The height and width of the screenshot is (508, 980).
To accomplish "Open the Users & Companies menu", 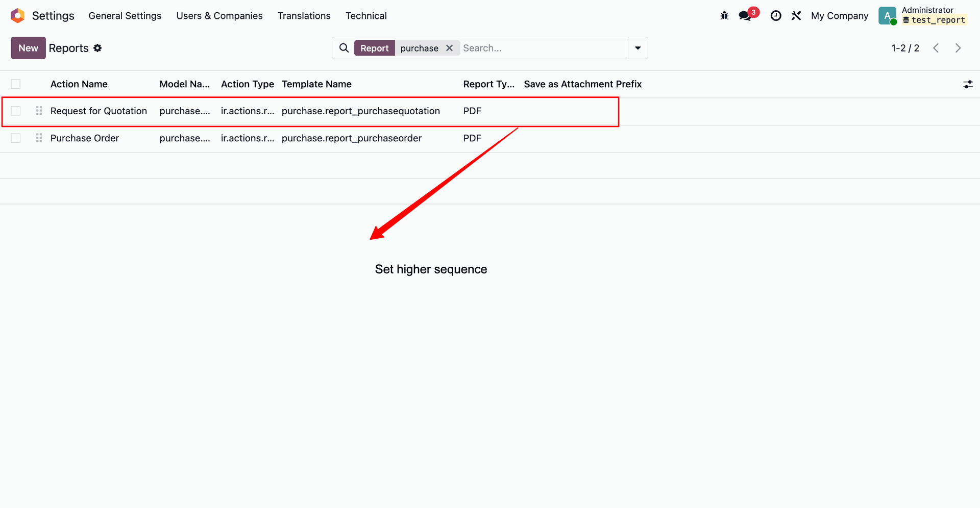I will tap(219, 16).
